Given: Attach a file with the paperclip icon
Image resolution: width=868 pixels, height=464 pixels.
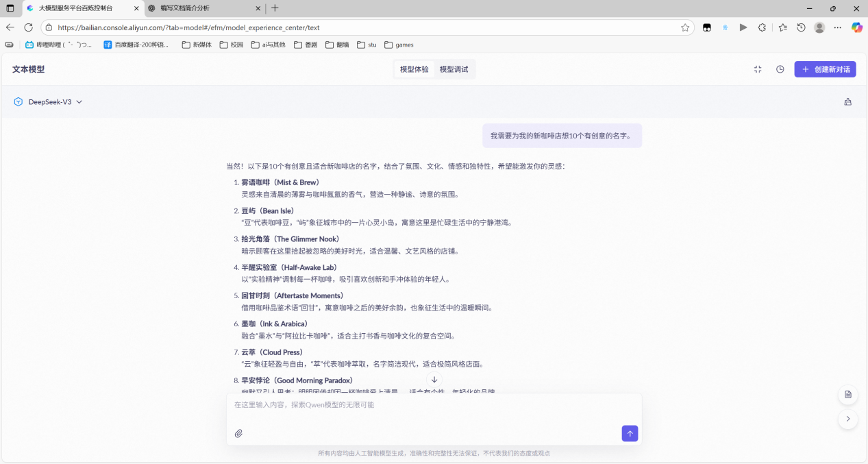Looking at the screenshot, I should click(238, 433).
